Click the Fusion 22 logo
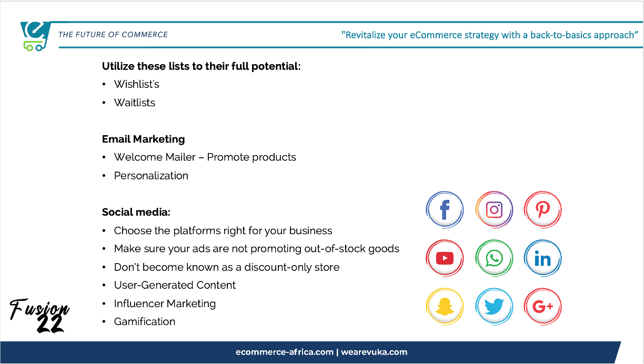The width and height of the screenshot is (644, 364). [41, 316]
